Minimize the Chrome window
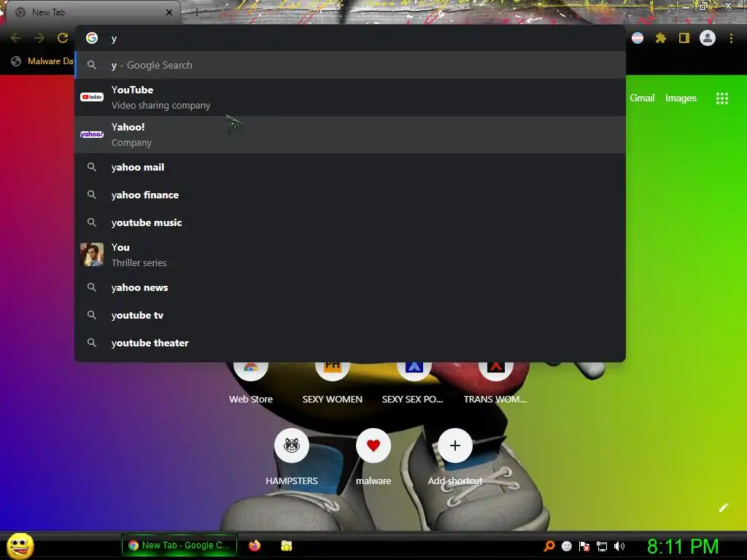 [x=686, y=7]
